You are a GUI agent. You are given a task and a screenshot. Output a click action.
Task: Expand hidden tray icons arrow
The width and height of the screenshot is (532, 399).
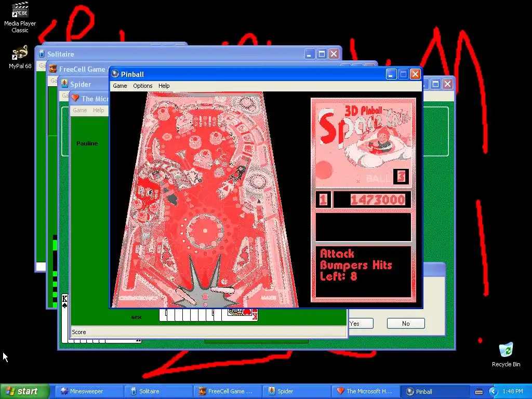(493, 392)
